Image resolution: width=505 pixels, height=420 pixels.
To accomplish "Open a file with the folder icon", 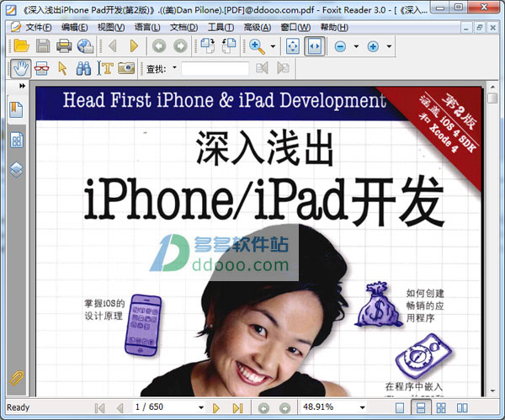I will 21,46.
